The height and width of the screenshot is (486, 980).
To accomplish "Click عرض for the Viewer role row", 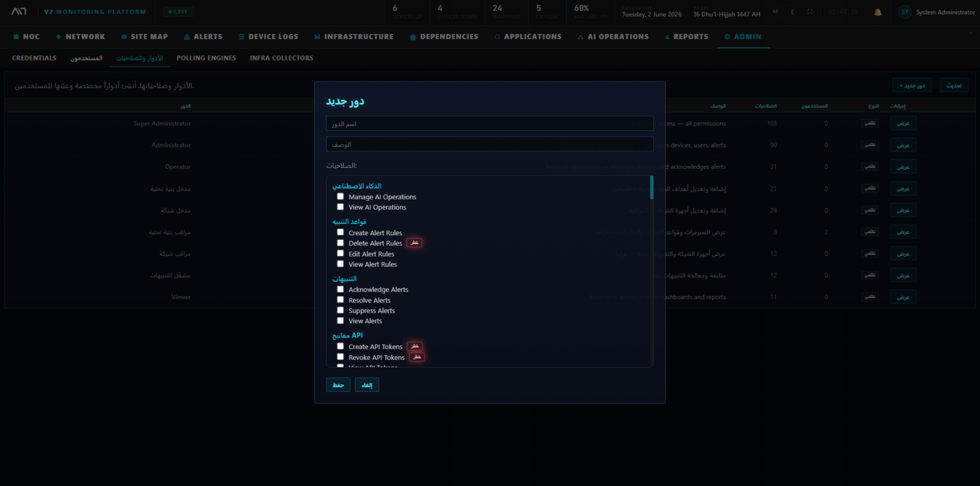I will (903, 297).
